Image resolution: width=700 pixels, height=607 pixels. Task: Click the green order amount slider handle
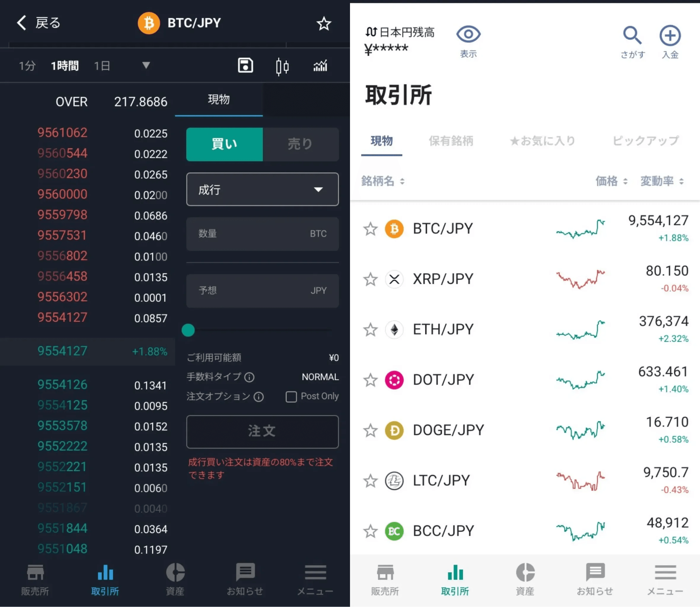coord(188,330)
